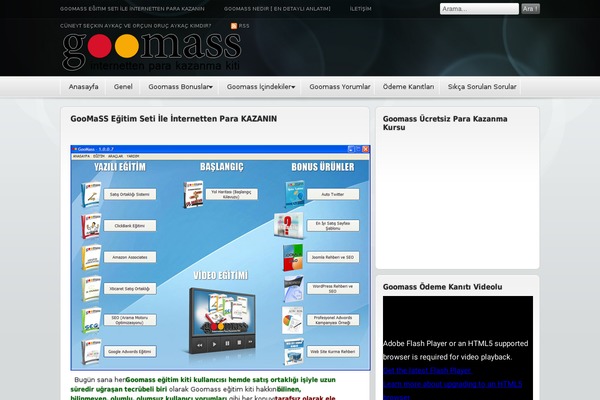Open Cüneyt Seçkin Aykaç ve Orçun Oruç Aykaç link
Screen dimensions: 600x400
135,26
